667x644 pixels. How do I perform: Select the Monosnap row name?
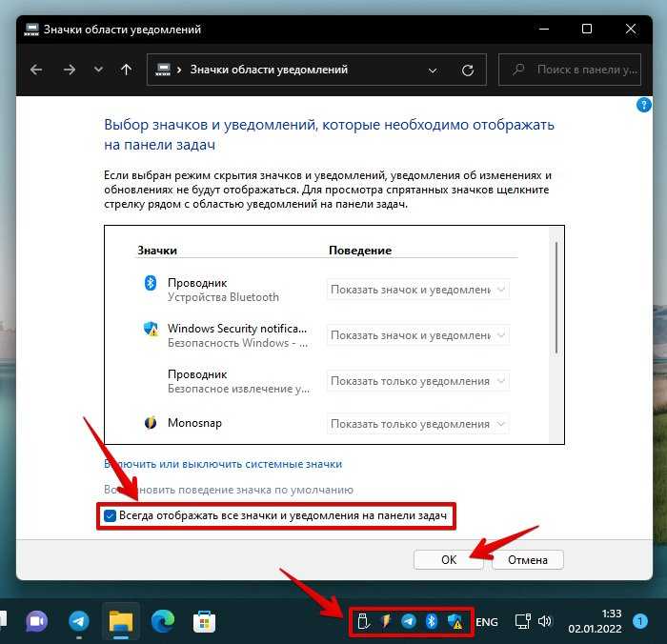(x=194, y=423)
